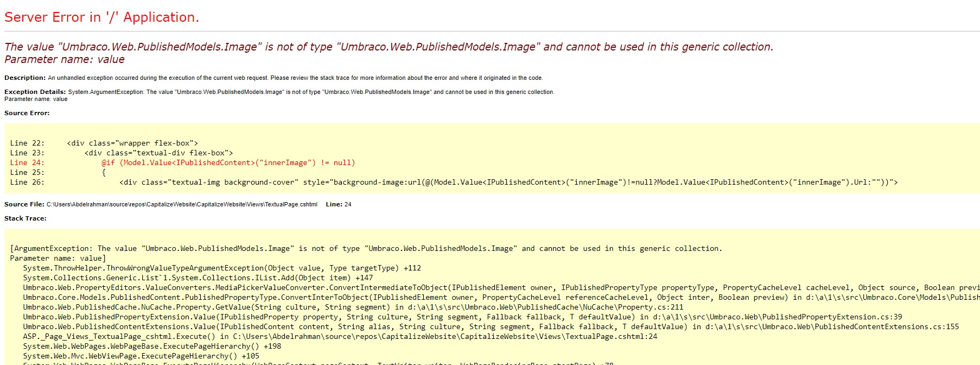The height and width of the screenshot is (365, 980).
Task: Click the WebViewPage.ExecutePageHierarchy() +105 stack frame
Action: pyautogui.click(x=141, y=356)
